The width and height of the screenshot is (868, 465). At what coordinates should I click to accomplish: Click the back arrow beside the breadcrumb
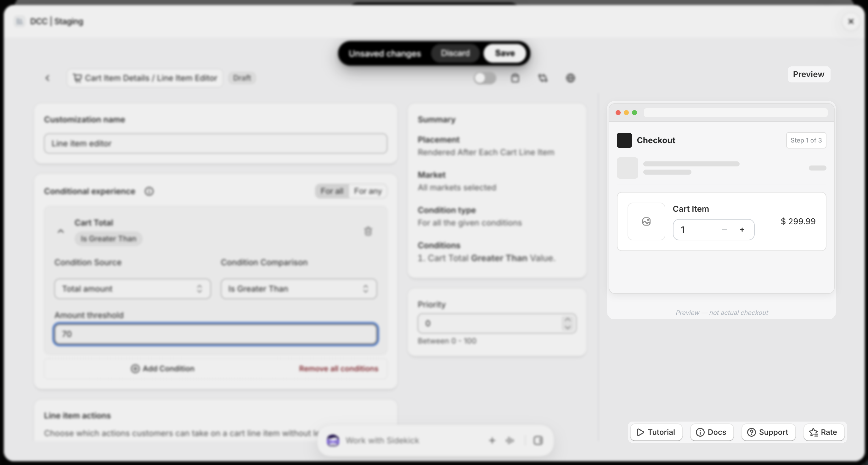(x=48, y=78)
